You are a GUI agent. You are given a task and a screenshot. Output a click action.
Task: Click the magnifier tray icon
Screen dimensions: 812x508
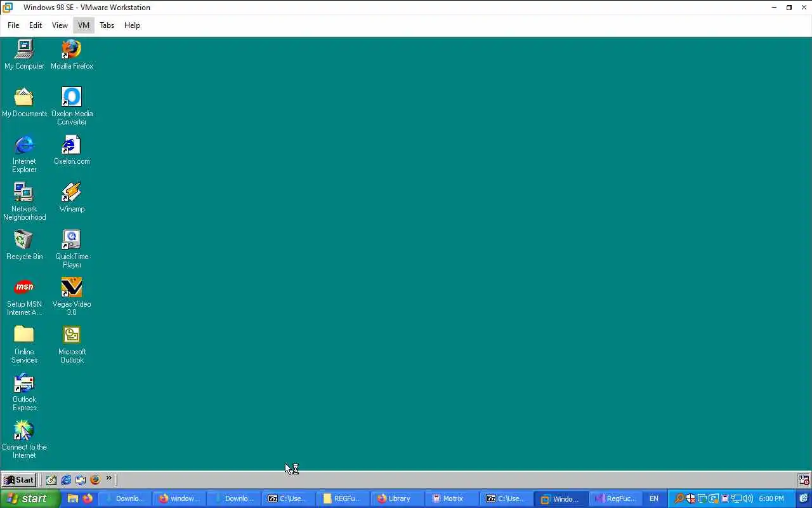(x=679, y=498)
